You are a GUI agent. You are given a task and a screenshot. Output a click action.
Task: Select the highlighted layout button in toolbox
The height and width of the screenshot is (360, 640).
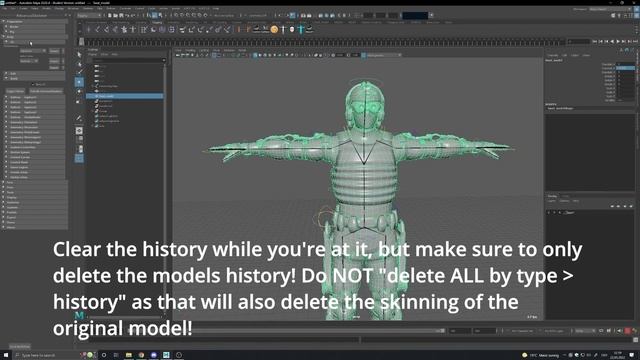pyautogui.click(x=79, y=158)
